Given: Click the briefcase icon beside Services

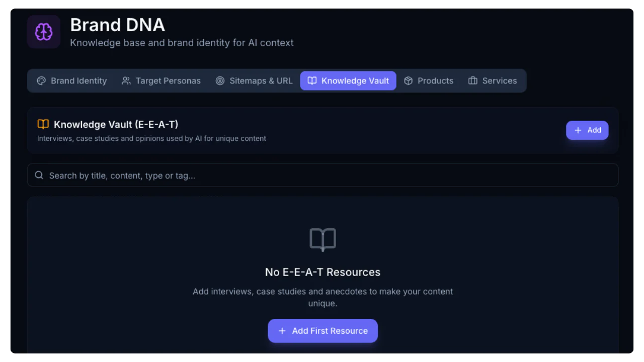Looking at the screenshot, I should coord(472,81).
